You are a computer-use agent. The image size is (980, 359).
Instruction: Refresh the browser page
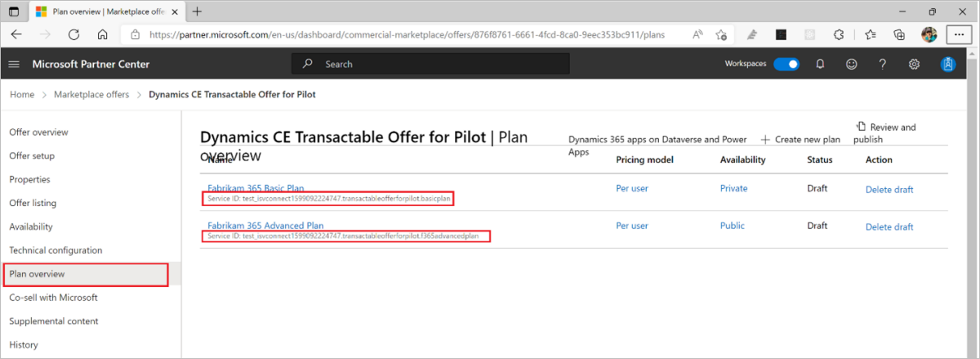pos(73,35)
